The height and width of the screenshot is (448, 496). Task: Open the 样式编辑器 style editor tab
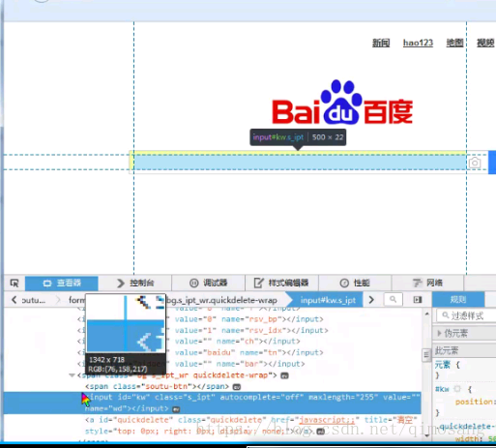pos(281,283)
